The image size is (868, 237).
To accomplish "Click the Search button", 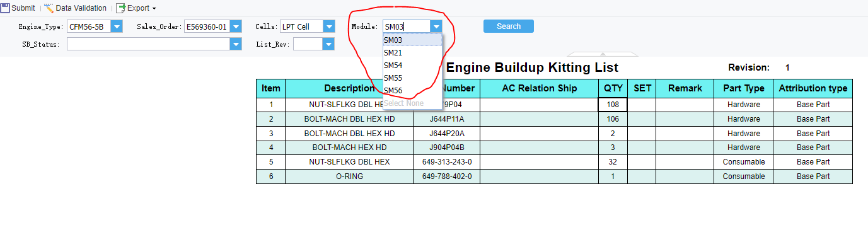I will click(x=509, y=26).
